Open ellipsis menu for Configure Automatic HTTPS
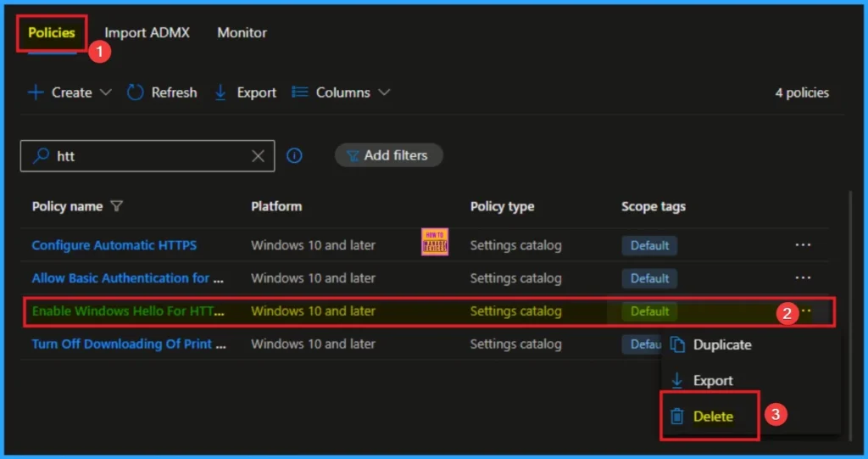The image size is (868, 459). [802, 245]
